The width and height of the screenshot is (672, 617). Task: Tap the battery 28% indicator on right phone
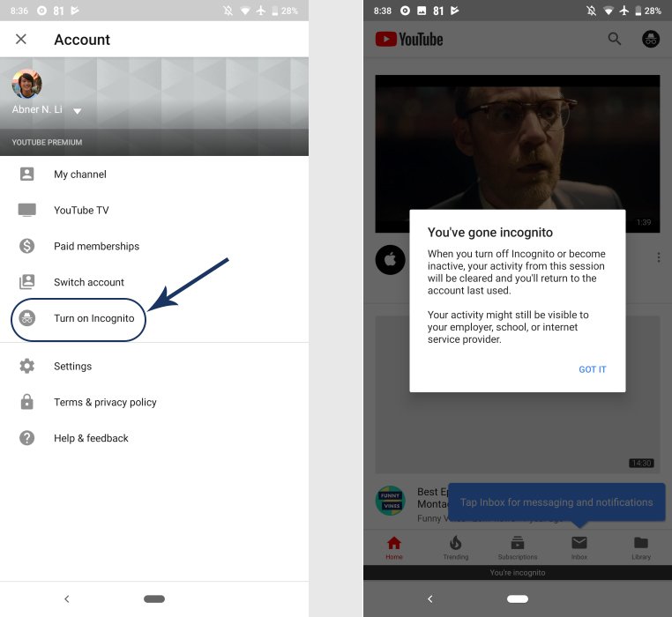pos(648,11)
